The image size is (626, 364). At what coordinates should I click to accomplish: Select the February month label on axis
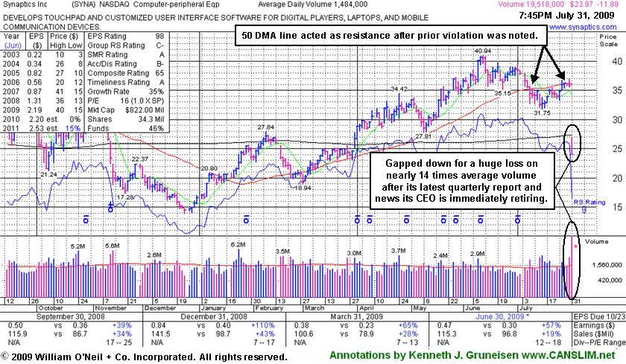pyautogui.click(x=269, y=307)
